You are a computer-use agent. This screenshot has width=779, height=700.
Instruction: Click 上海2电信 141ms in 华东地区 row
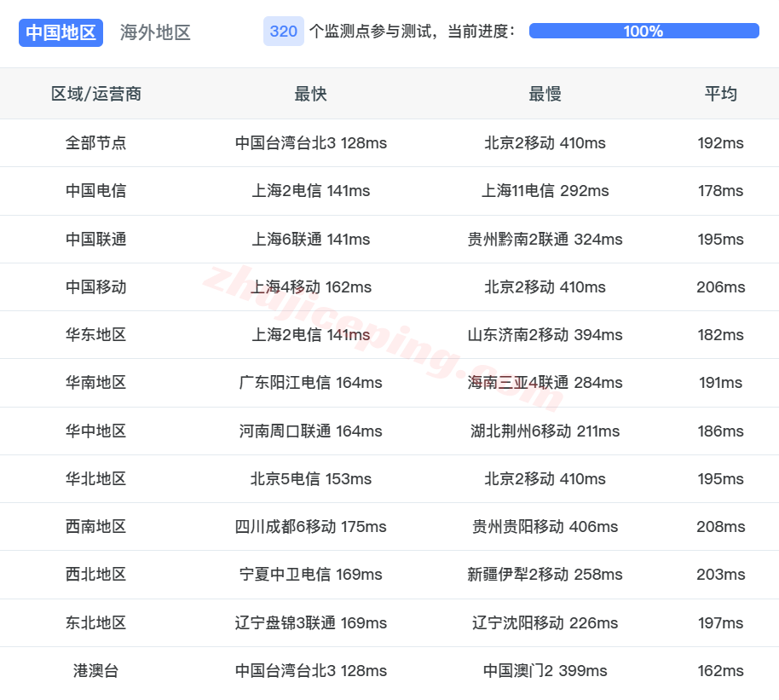[310, 334]
